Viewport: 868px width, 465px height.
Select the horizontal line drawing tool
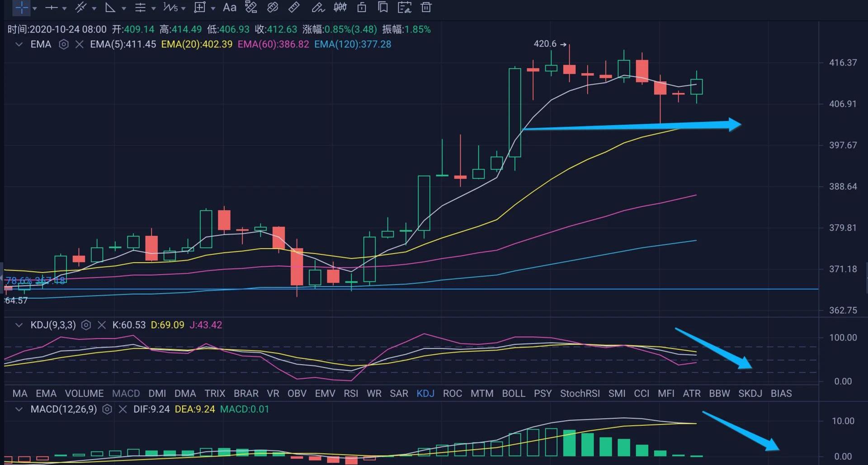pyautogui.click(x=51, y=8)
